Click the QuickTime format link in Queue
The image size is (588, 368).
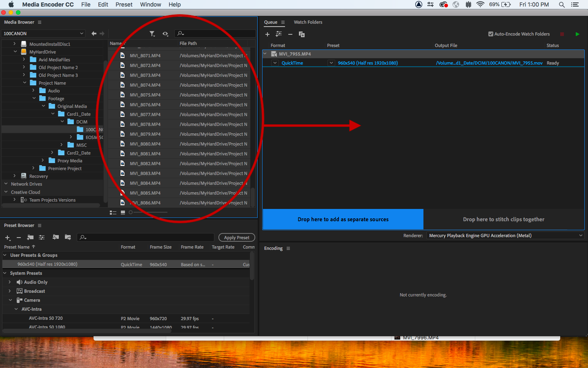click(292, 63)
